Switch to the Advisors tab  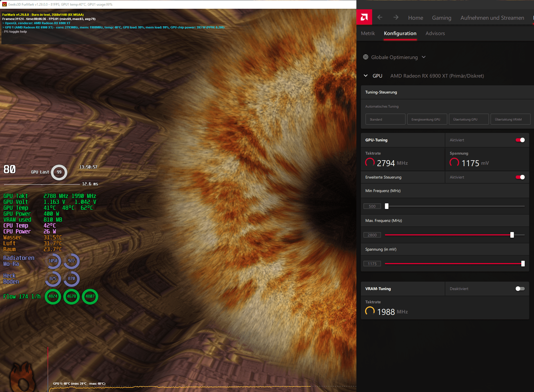click(x=435, y=33)
